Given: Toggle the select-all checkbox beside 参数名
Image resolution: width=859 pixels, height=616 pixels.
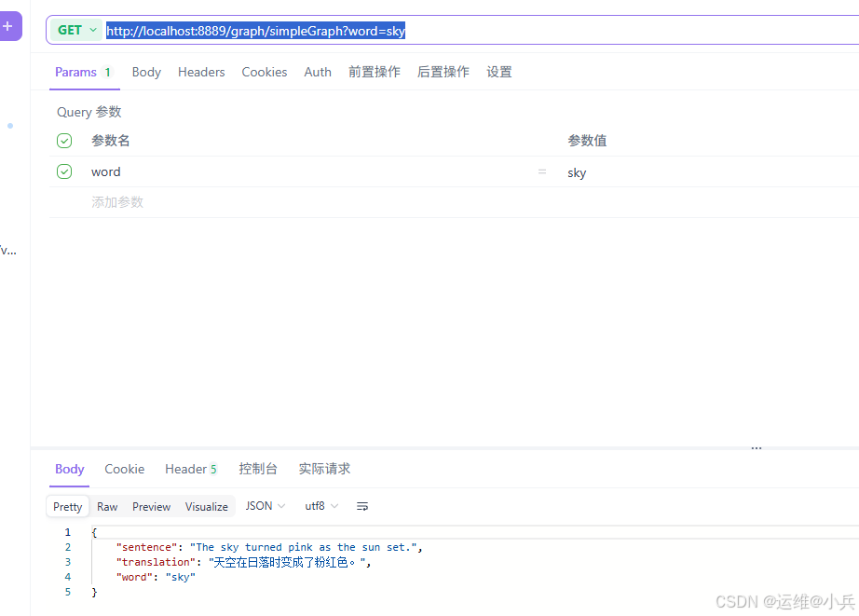Looking at the screenshot, I should [x=64, y=141].
